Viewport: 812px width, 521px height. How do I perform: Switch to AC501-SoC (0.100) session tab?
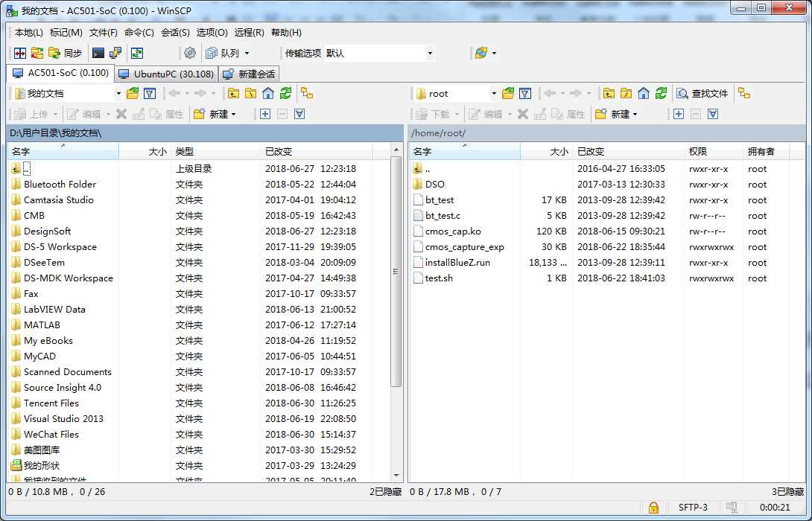point(60,73)
